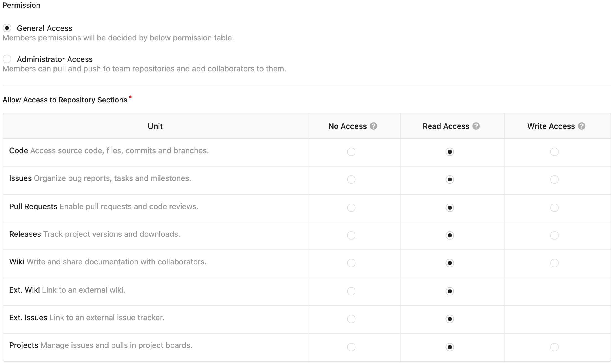The image size is (614, 364).
Task: Click the Permission section heading
Action: click(21, 5)
